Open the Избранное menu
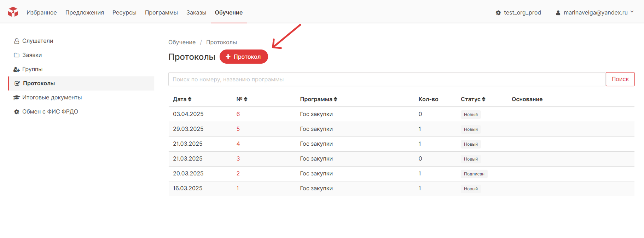The width and height of the screenshot is (644, 238). coord(42,12)
